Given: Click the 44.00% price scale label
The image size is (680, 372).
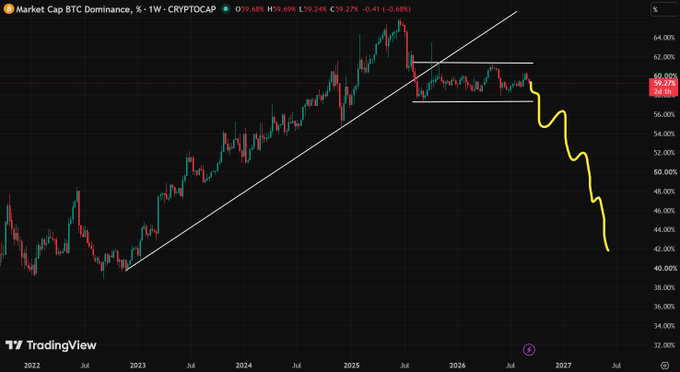Looking at the screenshot, I should [x=664, y=229].
